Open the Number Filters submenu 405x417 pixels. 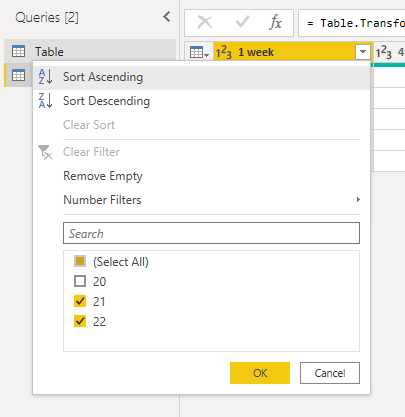(201, 200)
